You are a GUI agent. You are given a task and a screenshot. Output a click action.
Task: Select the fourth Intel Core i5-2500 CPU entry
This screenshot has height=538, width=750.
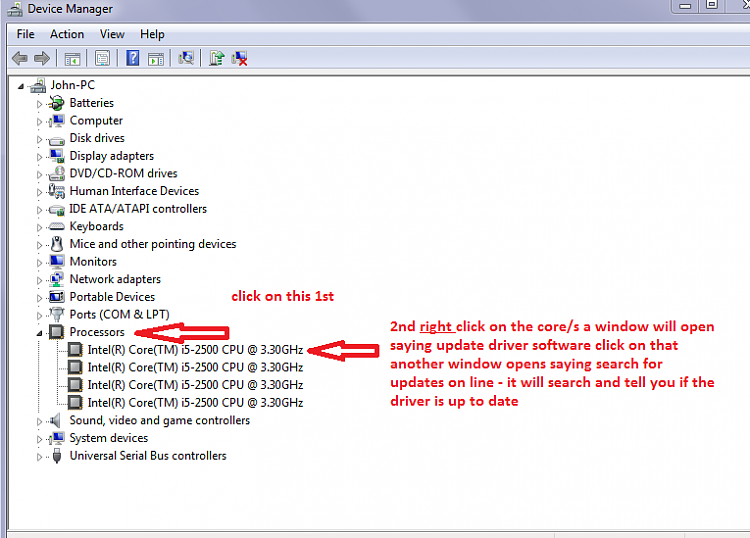coord(195,403)
